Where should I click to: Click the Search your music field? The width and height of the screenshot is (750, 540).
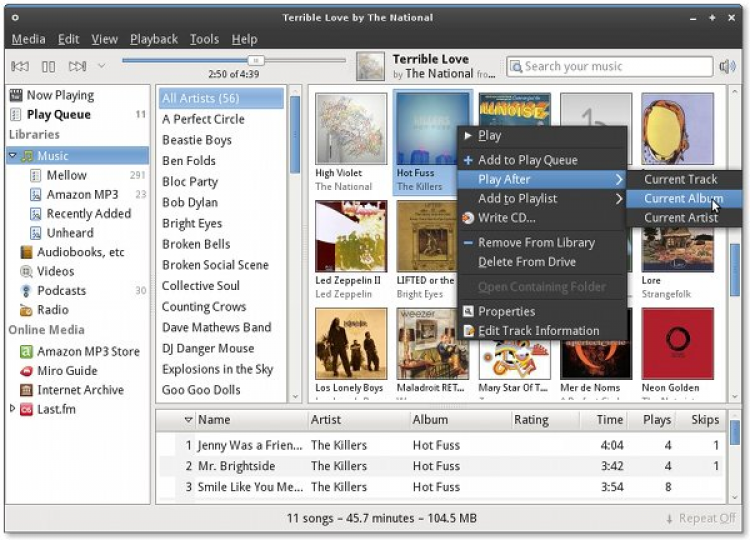coord(608,67)
